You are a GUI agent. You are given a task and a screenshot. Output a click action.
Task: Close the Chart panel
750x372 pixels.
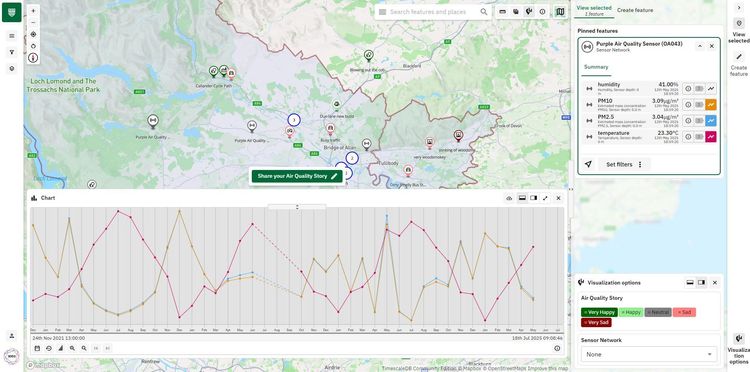(x=558, y=198)
